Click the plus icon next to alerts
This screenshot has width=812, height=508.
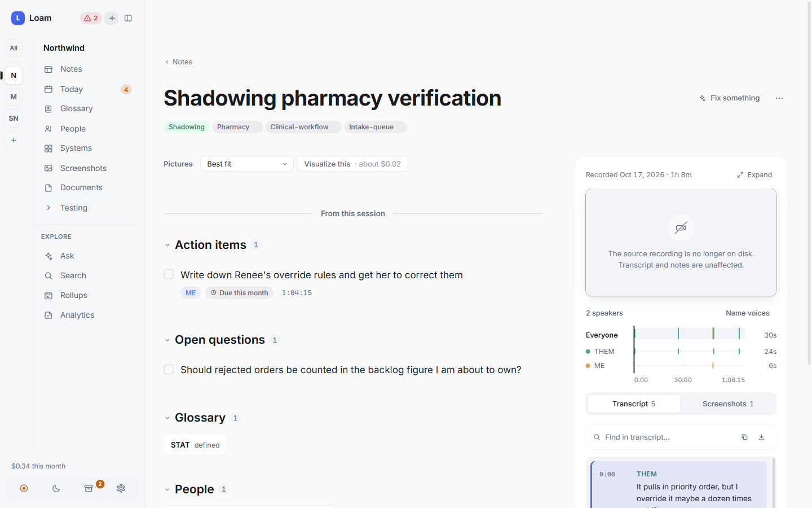pyautogui.click(x=112, y=18)
